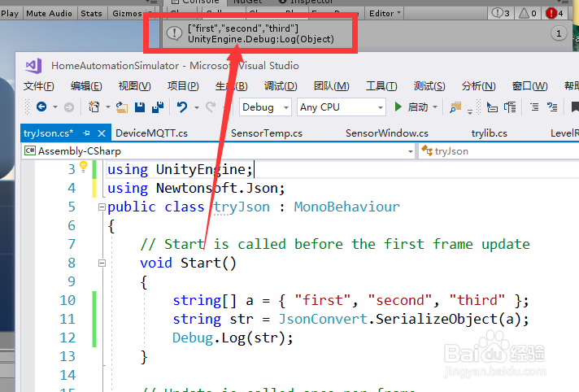Open the 团队(M) menu
Image resolution: width=579 pixels, height=392 pixels.
coord(331,86)
